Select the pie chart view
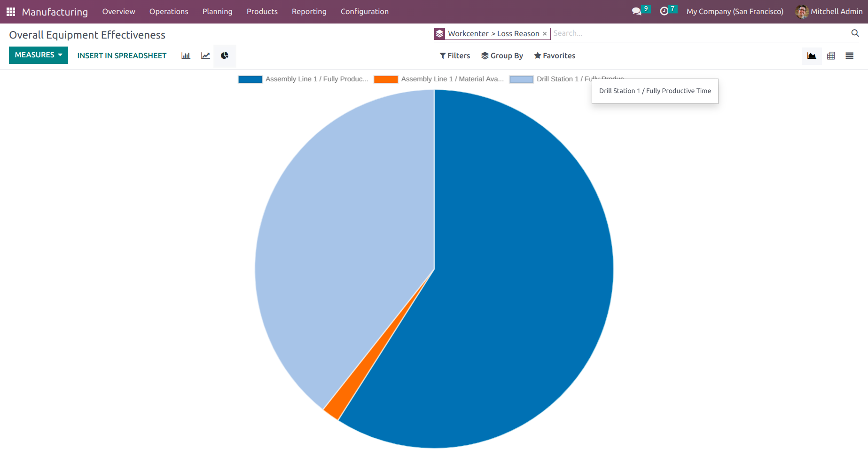 click(225, 55)
